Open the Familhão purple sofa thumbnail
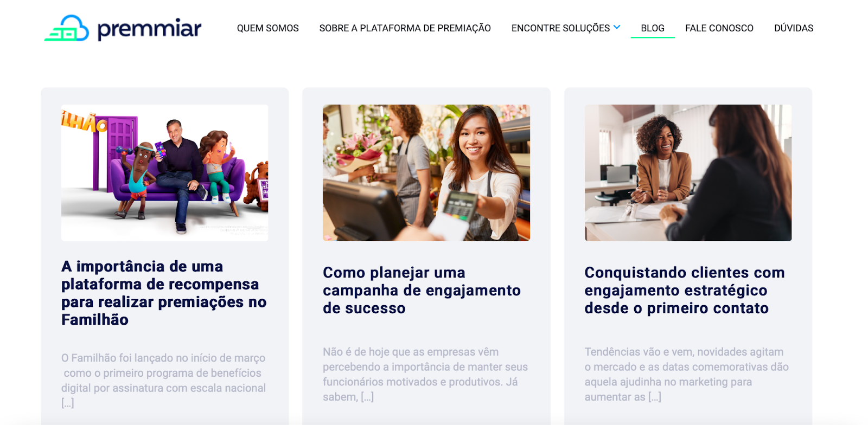Image resolution: width=868 pixels, height=425 pixels. [x=164, y=172]
